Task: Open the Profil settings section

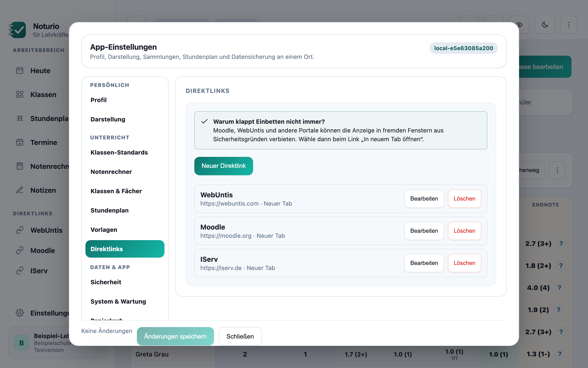Action: [x=125, y=100]
